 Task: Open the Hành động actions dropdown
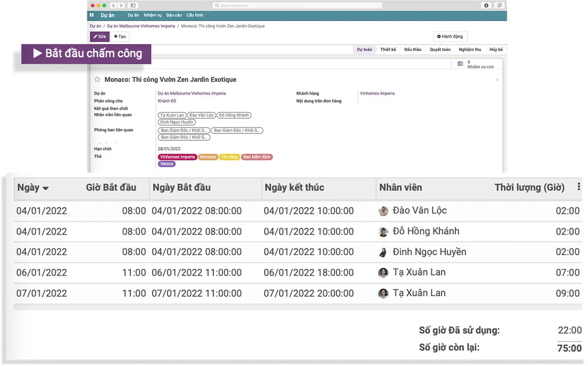(x=450, y=37)
